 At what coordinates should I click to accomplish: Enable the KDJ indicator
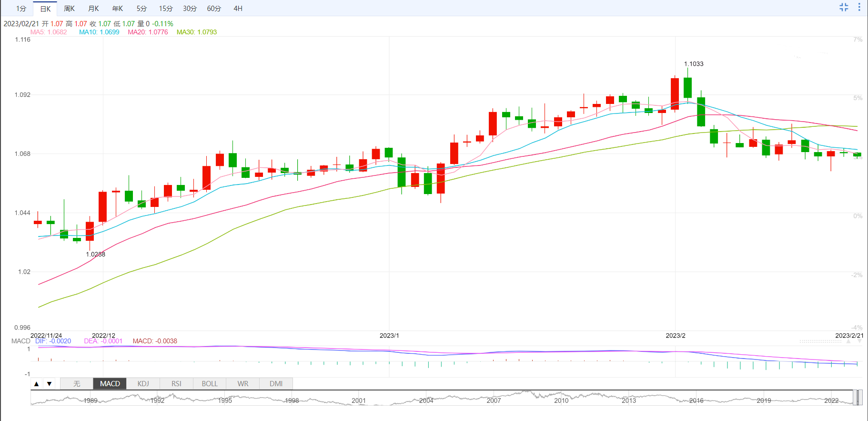[143, 384]
